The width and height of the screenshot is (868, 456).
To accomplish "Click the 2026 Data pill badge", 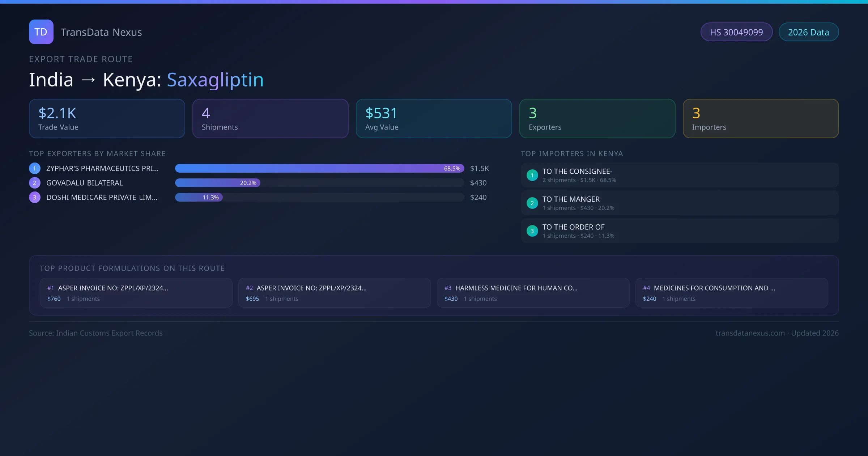I will (x=808, y=32).
